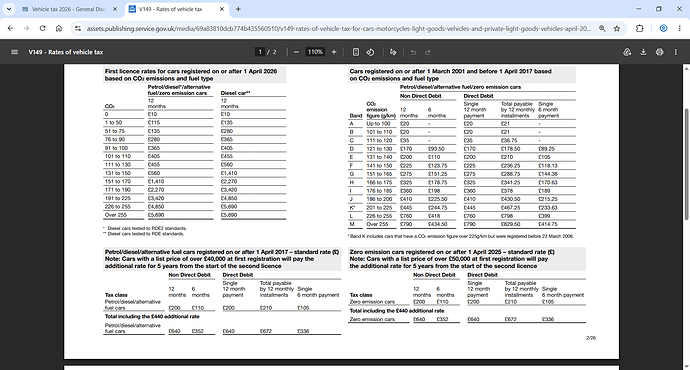Click the address bar URL field

pyautogui.click(x=339, y=28)
